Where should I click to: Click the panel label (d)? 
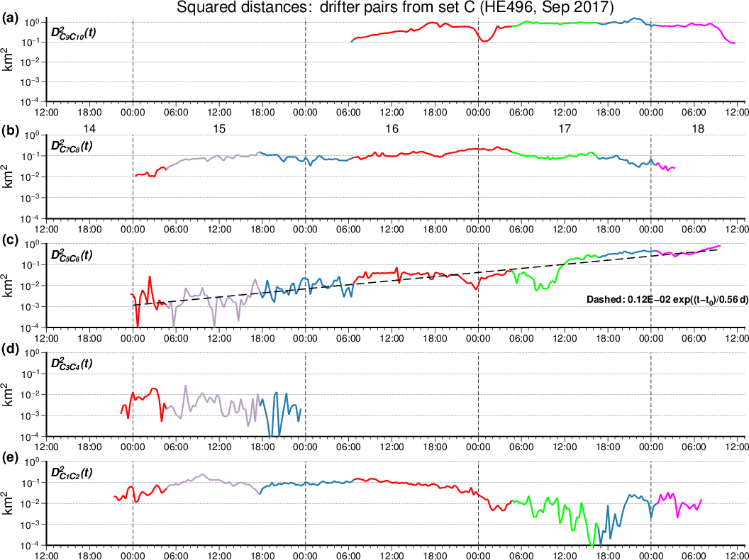11,349
